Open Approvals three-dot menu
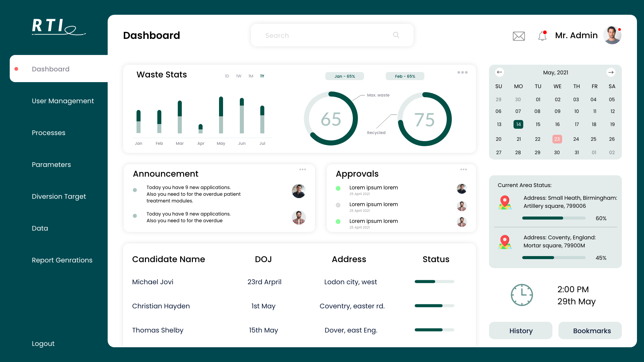Viewport: 644px width, 362px height. coord(464,169)
